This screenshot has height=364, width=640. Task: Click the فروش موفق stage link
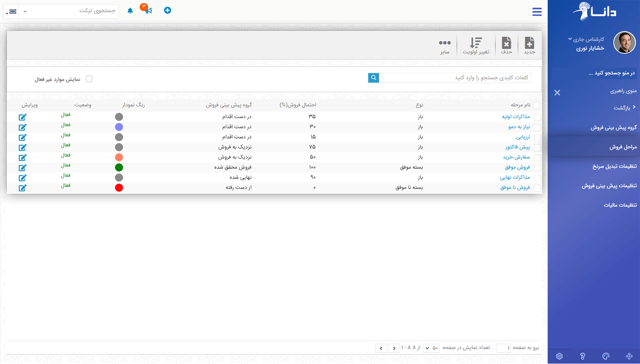point(517,168)
